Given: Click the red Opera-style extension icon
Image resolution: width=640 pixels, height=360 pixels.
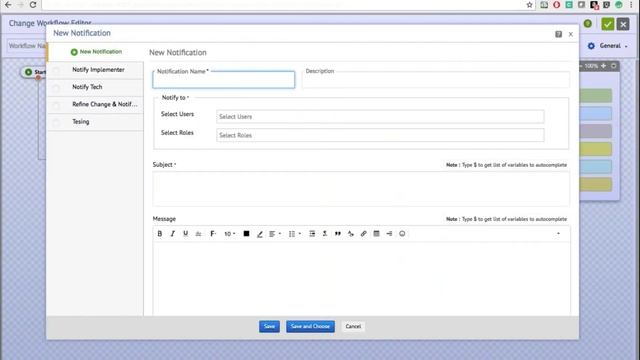Looking at the screenshot, I should tap(556, 5).
